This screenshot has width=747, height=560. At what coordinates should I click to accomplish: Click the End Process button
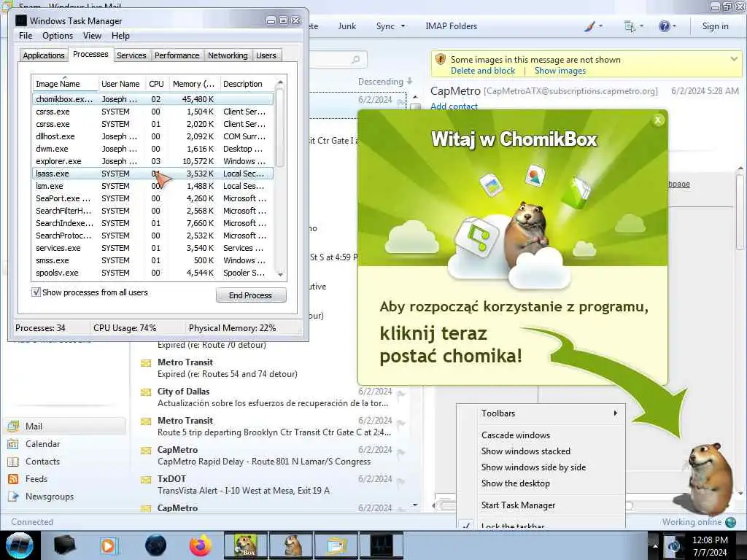click(251, 295)
